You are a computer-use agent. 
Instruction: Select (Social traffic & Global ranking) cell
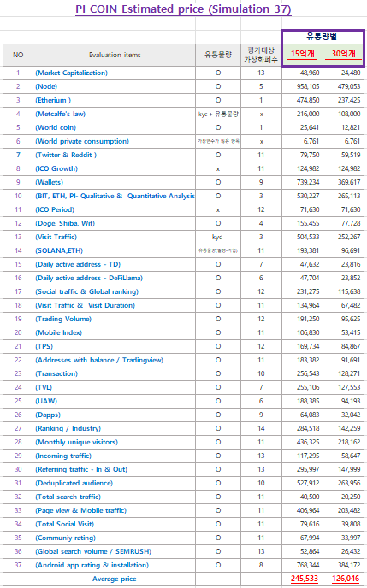tap(115, 292)
